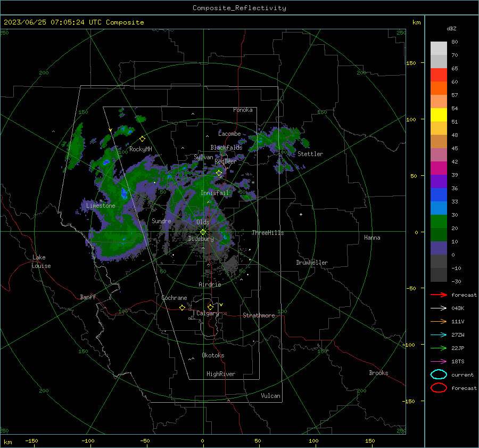Click the blue 36 dBZ legend swatch

coord(439,194)
